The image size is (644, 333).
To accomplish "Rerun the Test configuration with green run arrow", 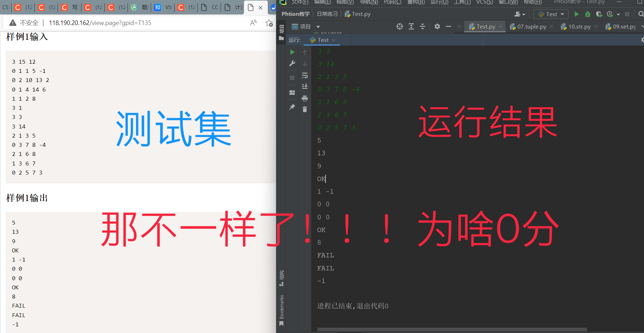I will point(292,52).
